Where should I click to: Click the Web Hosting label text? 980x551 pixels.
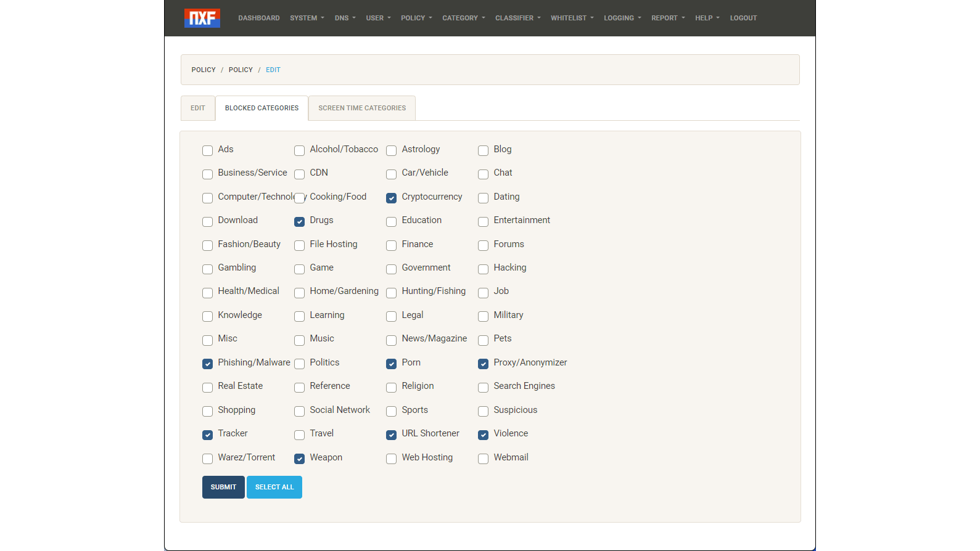pos(427,457)
